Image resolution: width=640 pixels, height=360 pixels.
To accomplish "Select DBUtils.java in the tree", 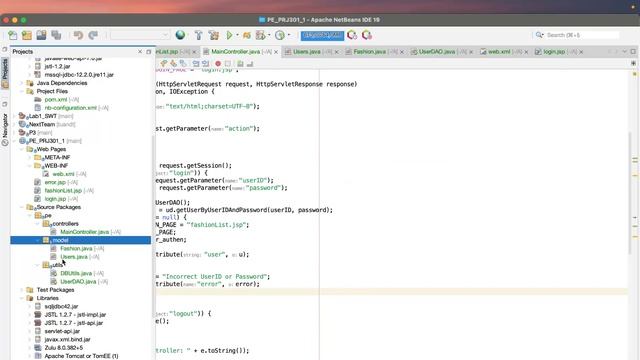I will click(76, 273).
